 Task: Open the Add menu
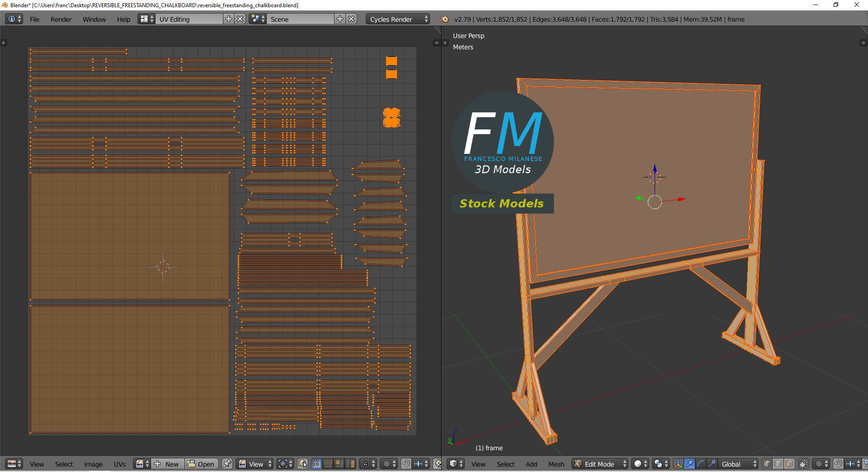[531, 464]
